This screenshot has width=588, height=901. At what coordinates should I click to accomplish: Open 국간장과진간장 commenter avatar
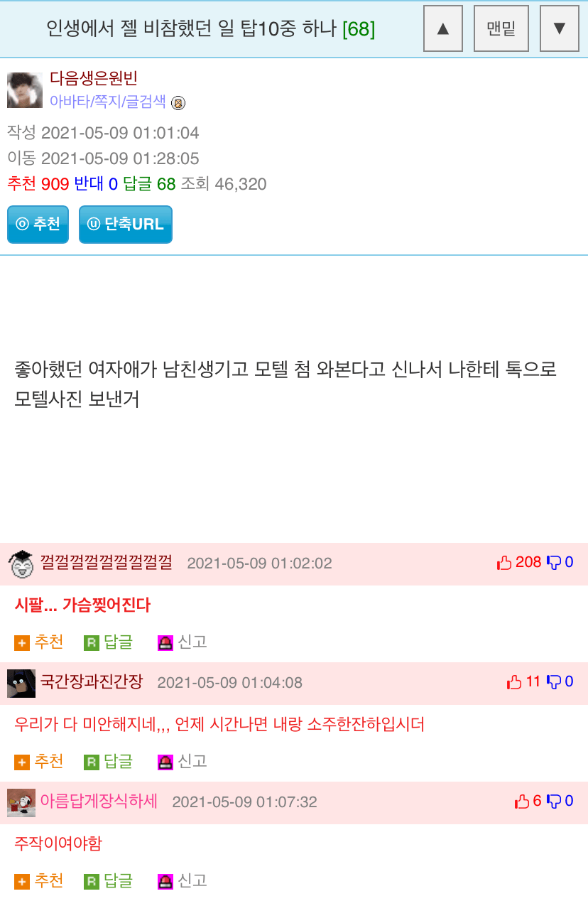coord(21,683)
